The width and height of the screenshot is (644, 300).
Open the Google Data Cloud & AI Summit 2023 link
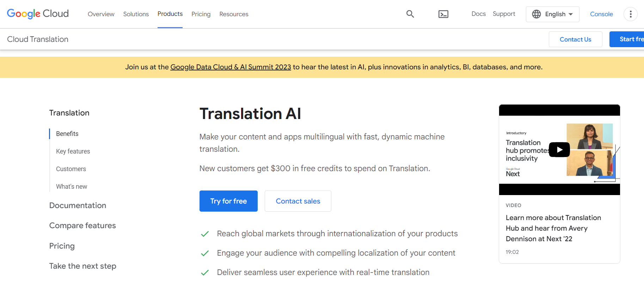pyautogui.click(x=231, y=67)
